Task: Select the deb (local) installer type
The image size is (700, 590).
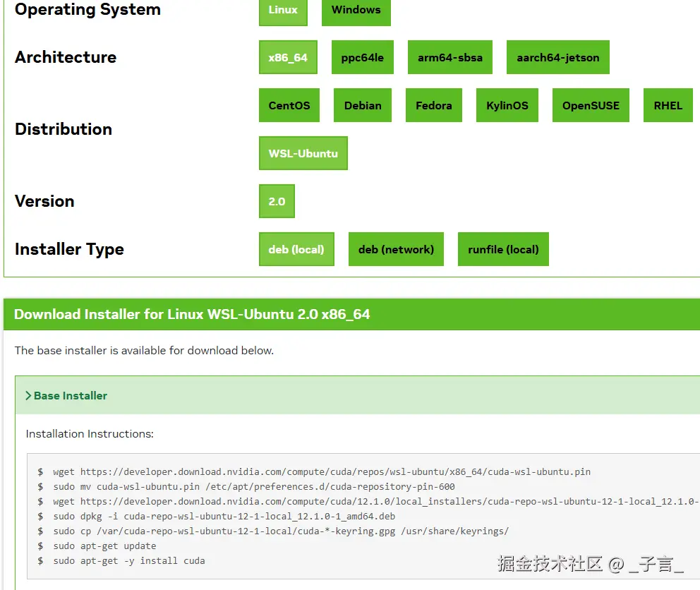Action: point(296,249)
